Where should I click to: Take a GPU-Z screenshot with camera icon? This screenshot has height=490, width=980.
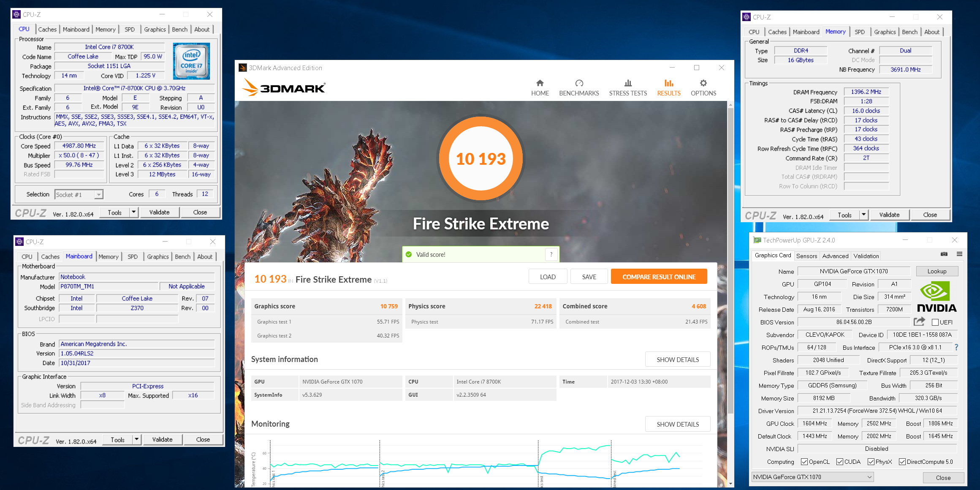[944, 254]
